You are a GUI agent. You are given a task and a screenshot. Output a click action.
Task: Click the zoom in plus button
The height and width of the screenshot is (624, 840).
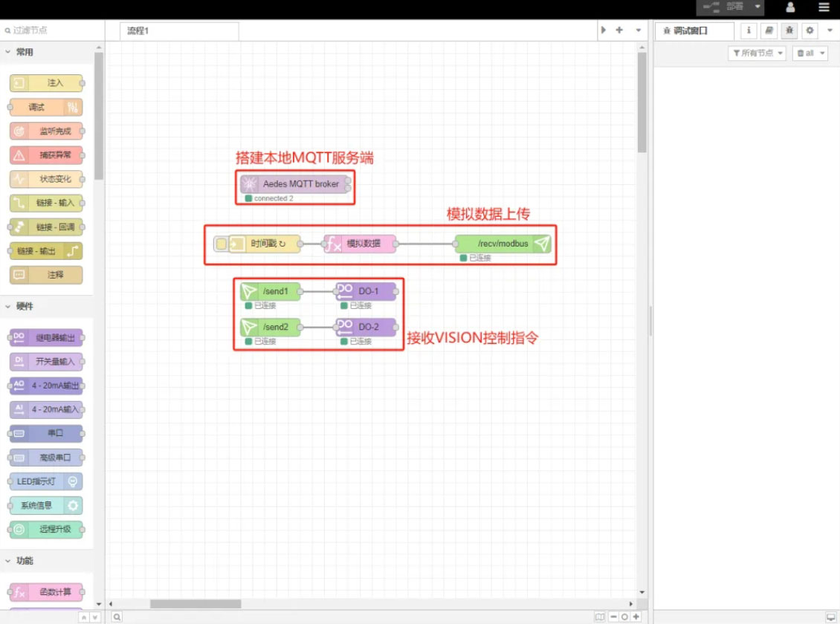[x=636, y=617]
